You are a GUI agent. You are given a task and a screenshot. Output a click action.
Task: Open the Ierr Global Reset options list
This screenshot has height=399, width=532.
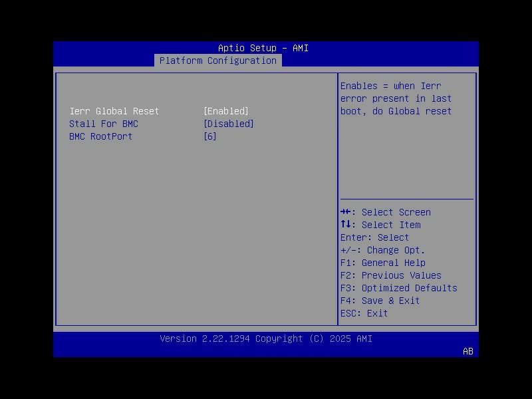pyautogui.click(x=227, y=111)
